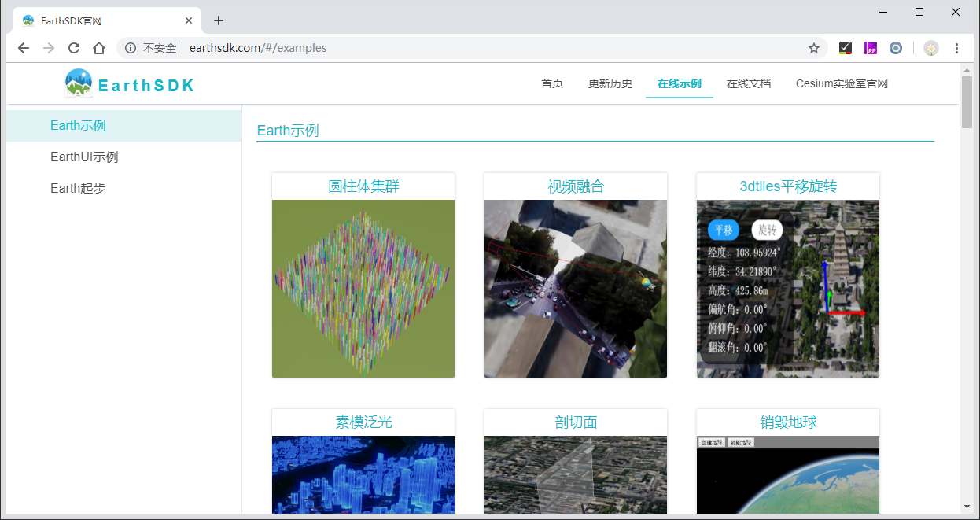
Task: Select Earth起步 in the sidebar
Action: click(124, 189)
